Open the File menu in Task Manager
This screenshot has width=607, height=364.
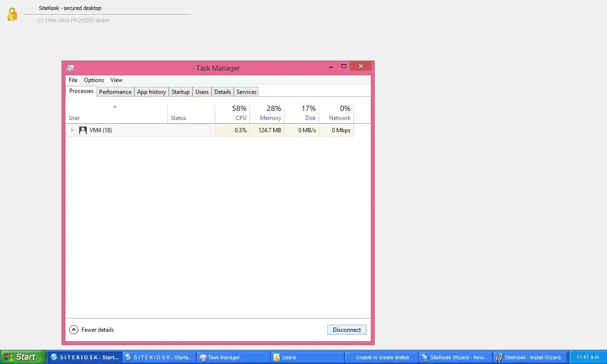[73, 80]
